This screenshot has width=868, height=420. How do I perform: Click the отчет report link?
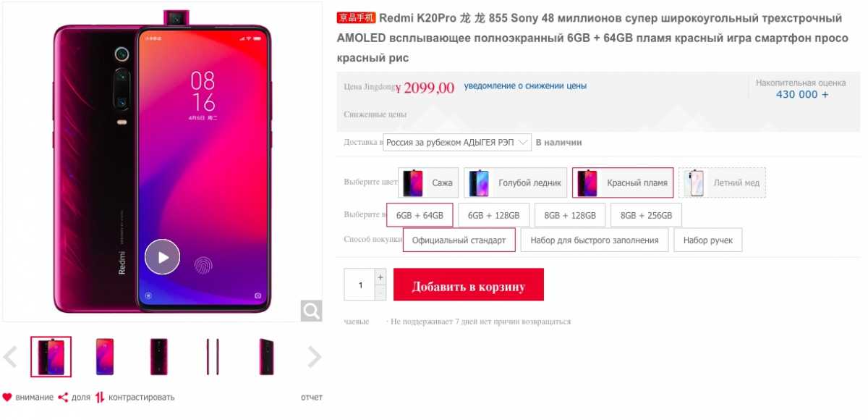click(x=311, y=397)
